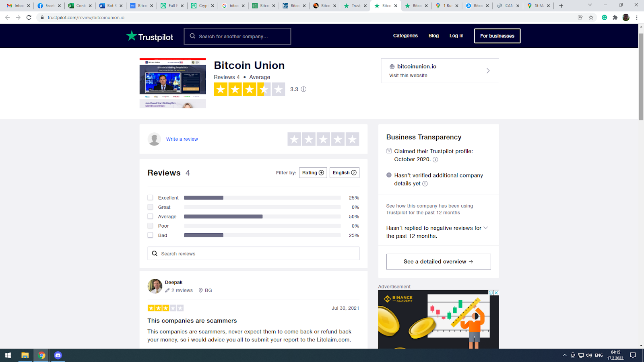This screenshot has height=362, width=644.
Task: Click the network icon in the system tray
Action: point(581,355)
